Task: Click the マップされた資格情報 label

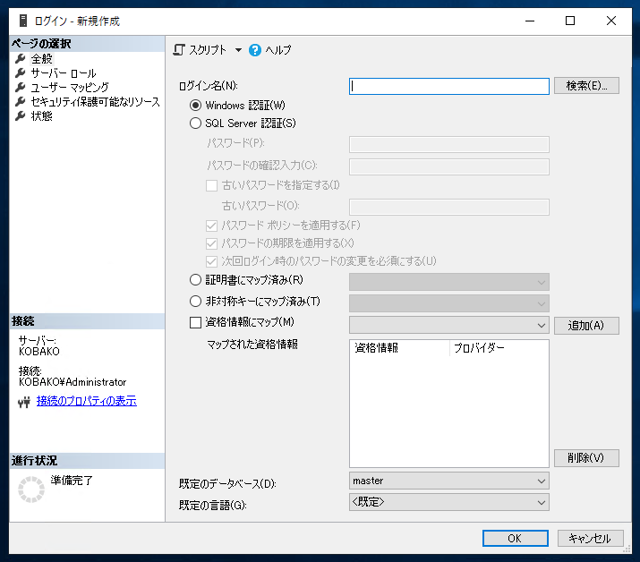Action: pos(252,344)
